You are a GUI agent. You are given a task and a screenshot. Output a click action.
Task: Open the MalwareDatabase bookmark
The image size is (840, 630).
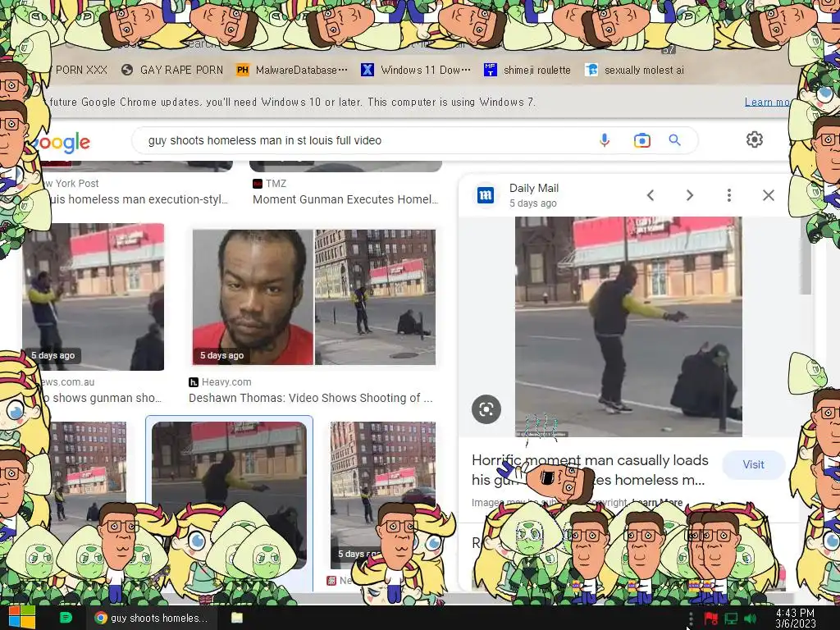(292, 70)
